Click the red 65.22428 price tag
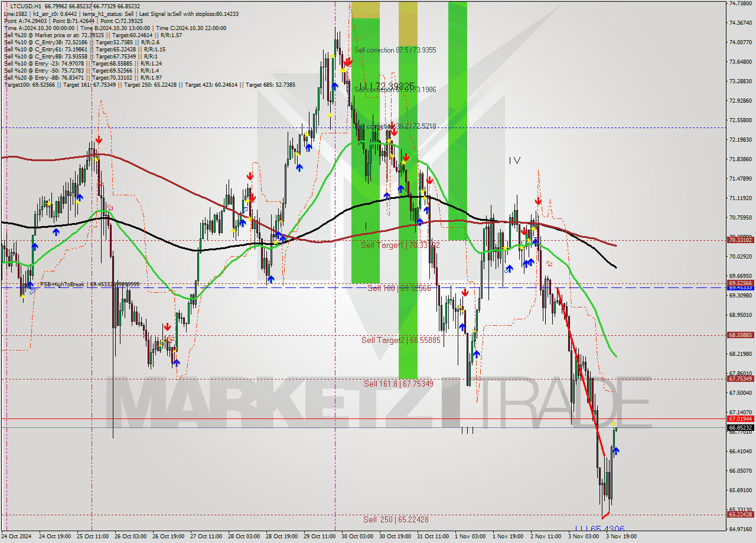This screenshot has width=756, height=543. point(740,514)
